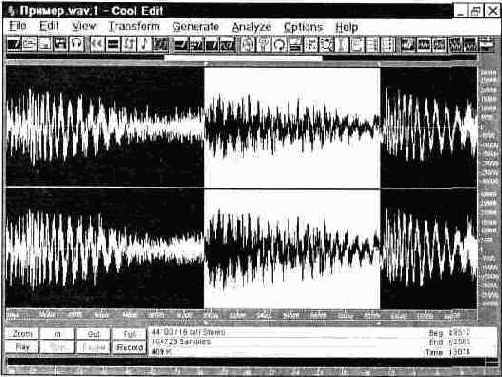Viewport: 502px width, 377px height.
Task: Start playback with the Play button
Action: tap(22, 347)
